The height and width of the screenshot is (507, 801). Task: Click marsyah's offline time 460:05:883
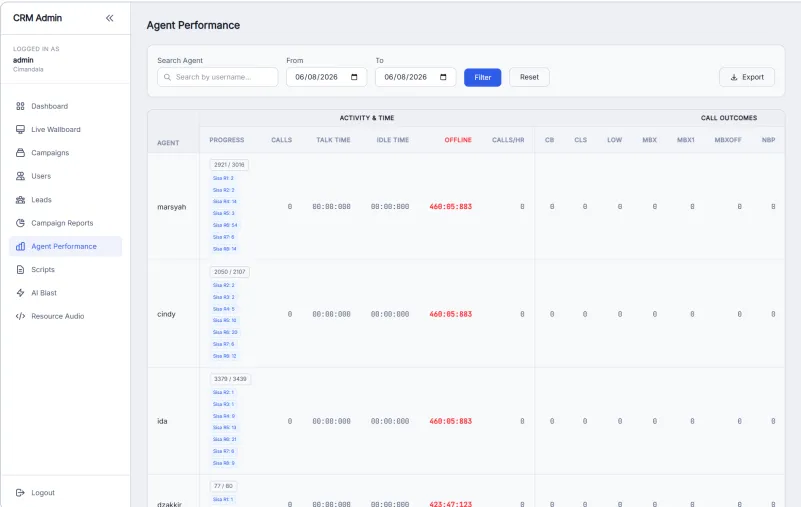click(x=451, y=207)
